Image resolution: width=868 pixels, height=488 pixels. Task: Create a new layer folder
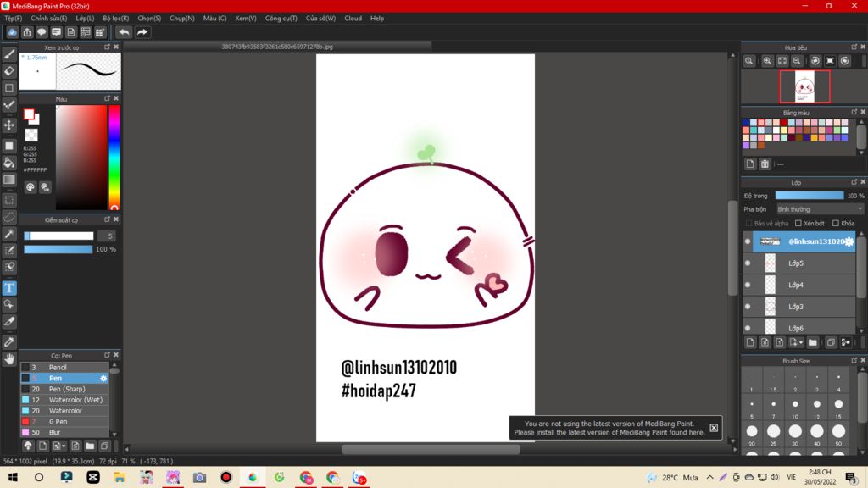813,342
